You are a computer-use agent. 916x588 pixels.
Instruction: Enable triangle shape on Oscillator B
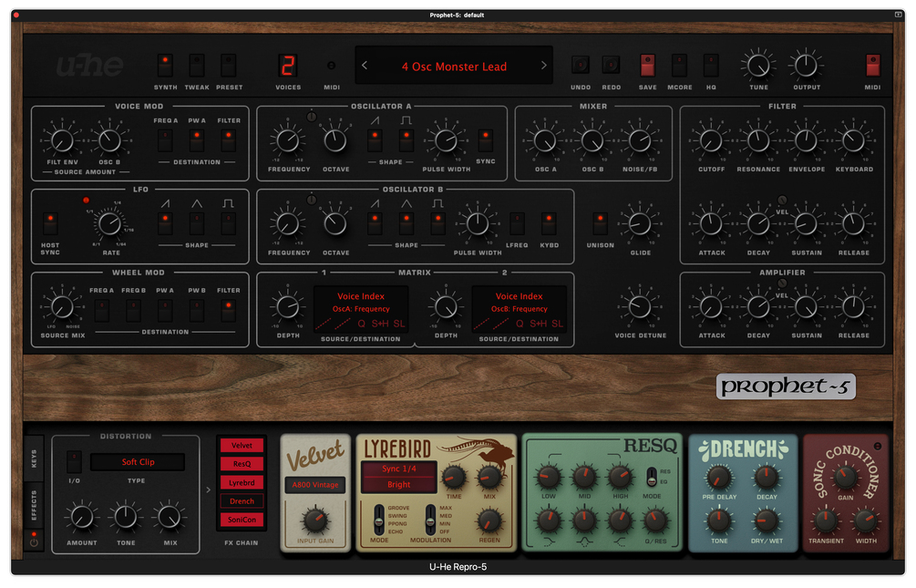coord(407,224)
